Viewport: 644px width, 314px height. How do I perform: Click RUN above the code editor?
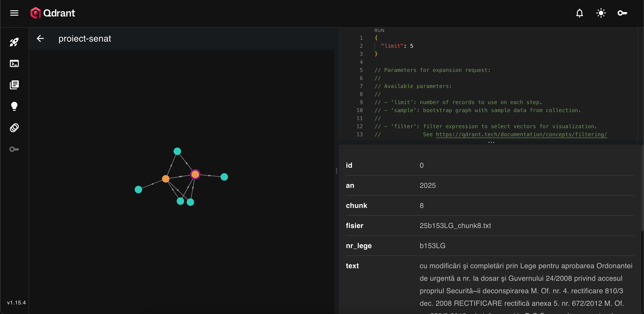379,30
